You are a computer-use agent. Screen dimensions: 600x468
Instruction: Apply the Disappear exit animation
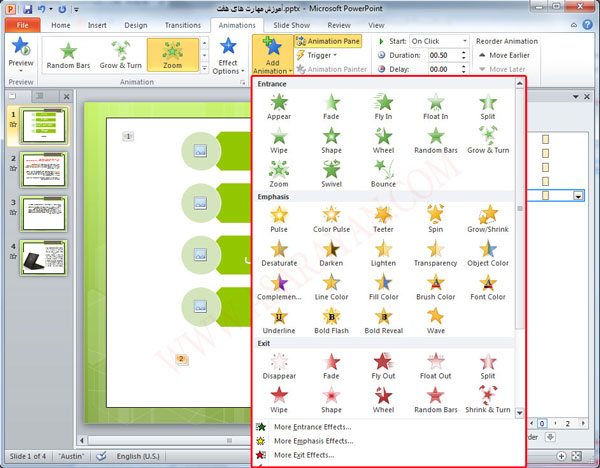click(278, 367)
